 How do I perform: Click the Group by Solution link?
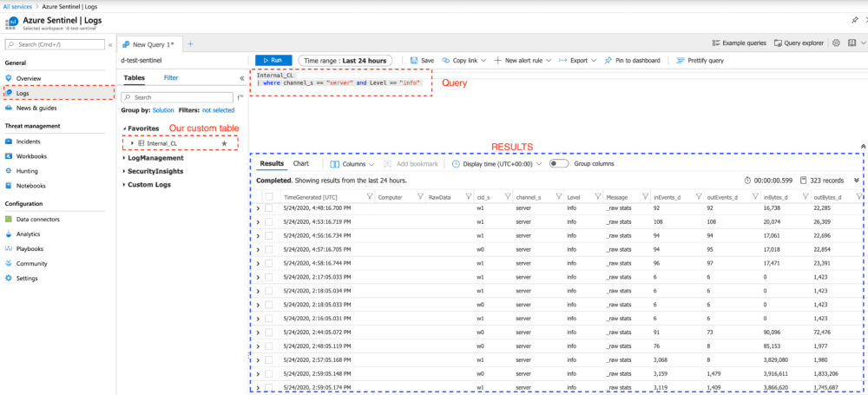(x=163, y=110)
